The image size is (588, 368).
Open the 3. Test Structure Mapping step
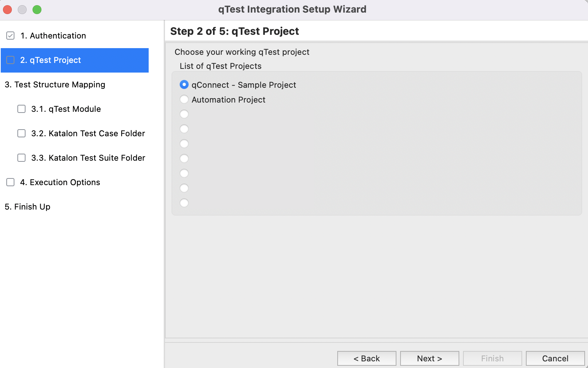[55, 84]
